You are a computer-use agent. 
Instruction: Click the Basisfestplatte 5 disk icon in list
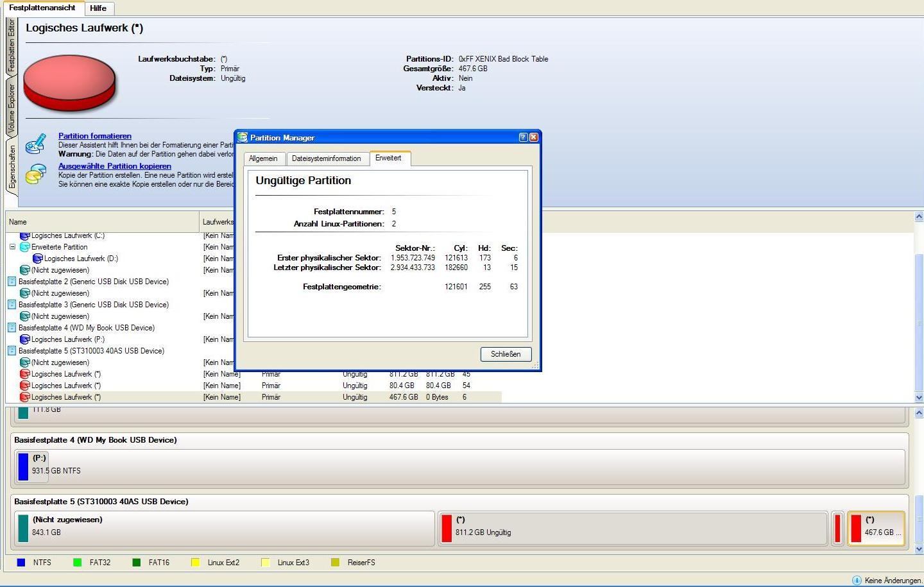[x=12, y=351]
